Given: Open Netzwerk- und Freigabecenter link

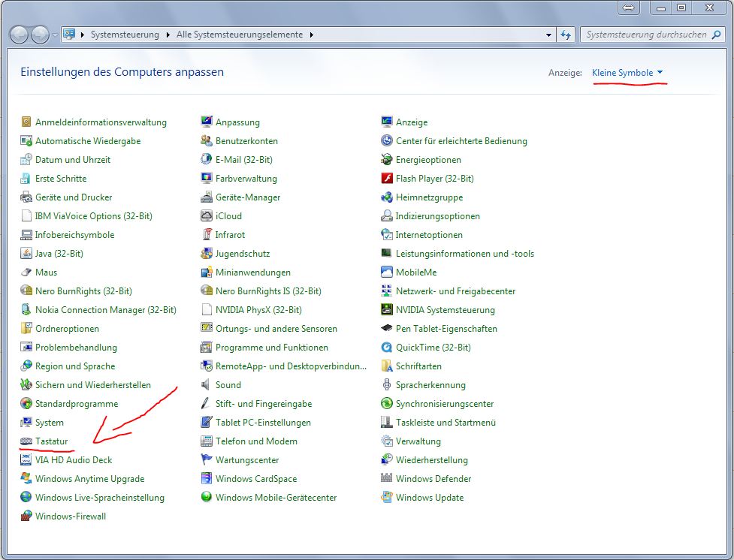Looking at the screenshot, I should 455,291.
